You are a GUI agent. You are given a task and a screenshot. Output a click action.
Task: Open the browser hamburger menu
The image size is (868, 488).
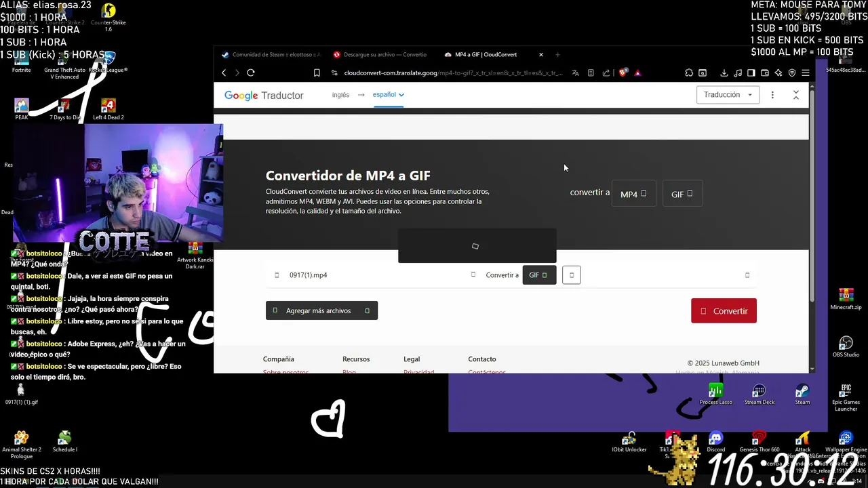806,73
